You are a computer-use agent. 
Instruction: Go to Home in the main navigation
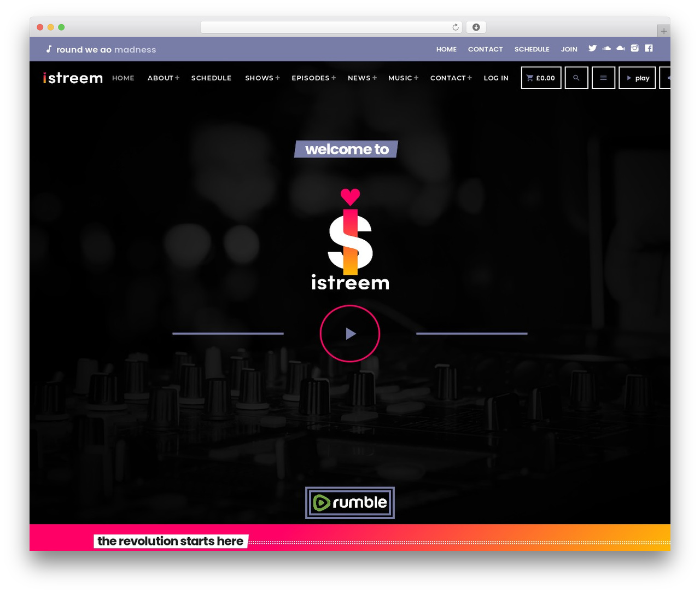click(123, 78)
